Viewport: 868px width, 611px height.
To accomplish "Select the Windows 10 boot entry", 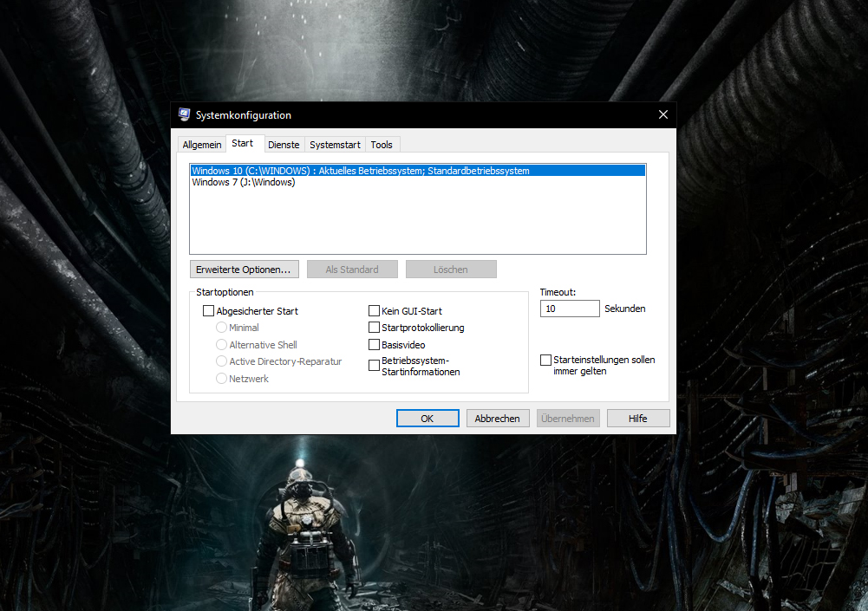I will [418, 171].
